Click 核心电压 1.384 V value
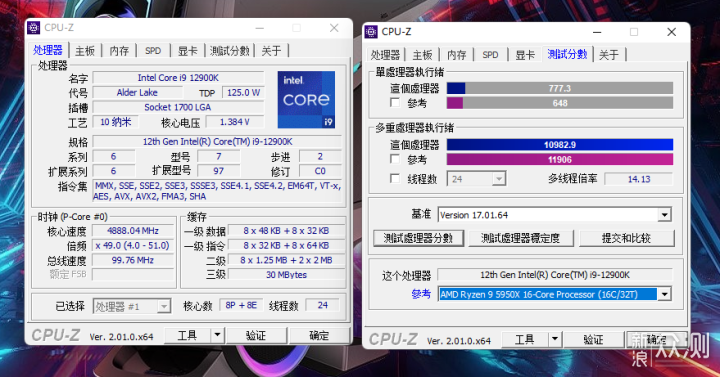Screen dimensions: 720x377 pyautogui.click(x=235, y=122)
